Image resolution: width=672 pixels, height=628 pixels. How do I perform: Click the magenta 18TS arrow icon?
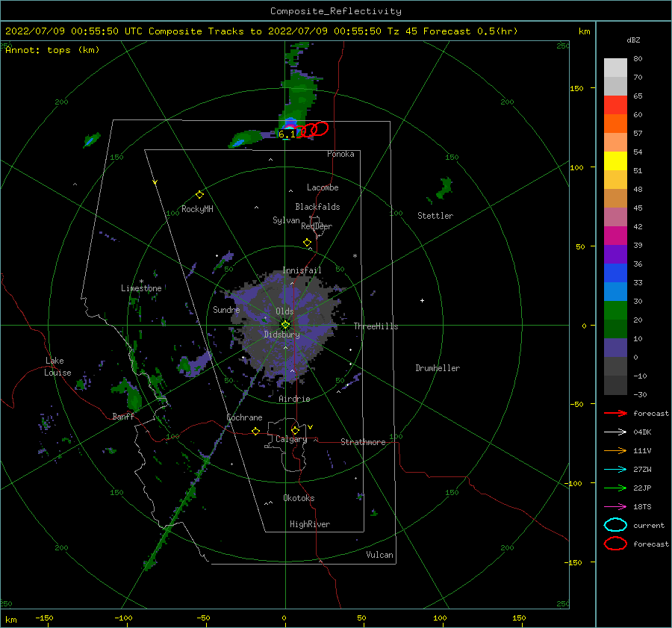(x=615, y=507)
